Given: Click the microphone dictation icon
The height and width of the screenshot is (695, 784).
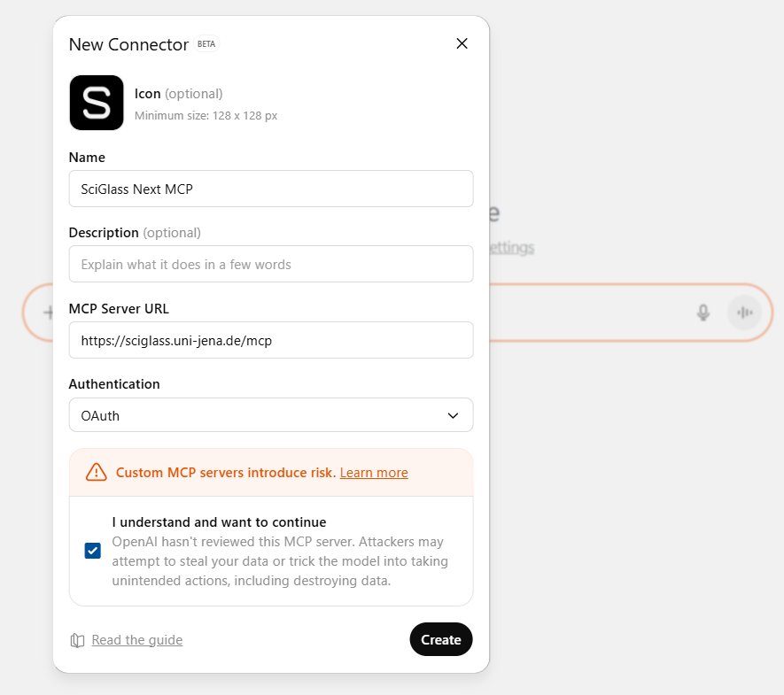Looking at the screenshot, I should [x=703, y=313].
